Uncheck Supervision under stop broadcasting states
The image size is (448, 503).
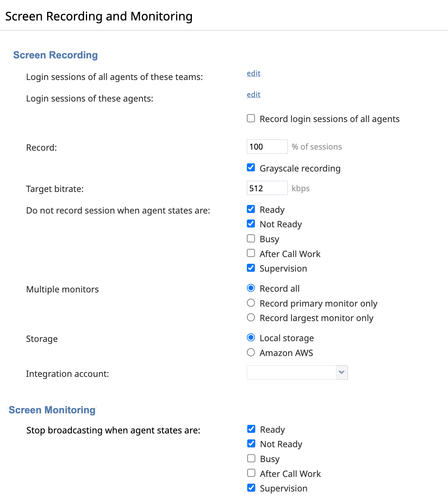pos(251,488)
